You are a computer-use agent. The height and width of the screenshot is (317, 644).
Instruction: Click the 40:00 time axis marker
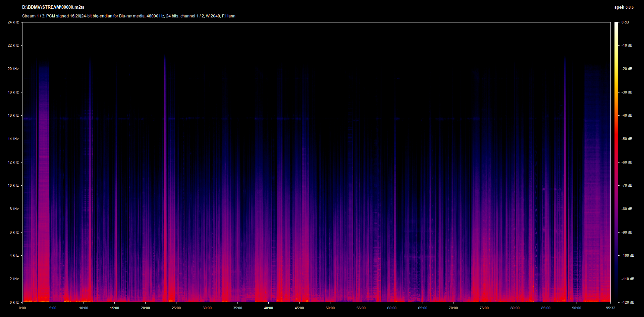(268, 308)
